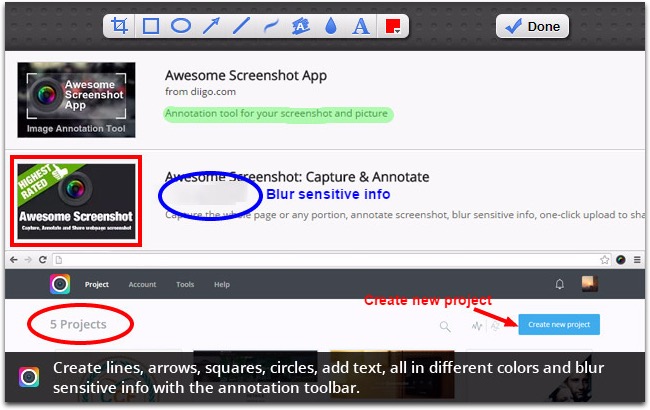Open the Account tab
650x410 pixels.
pyautogui.click(x=142, y=284)
